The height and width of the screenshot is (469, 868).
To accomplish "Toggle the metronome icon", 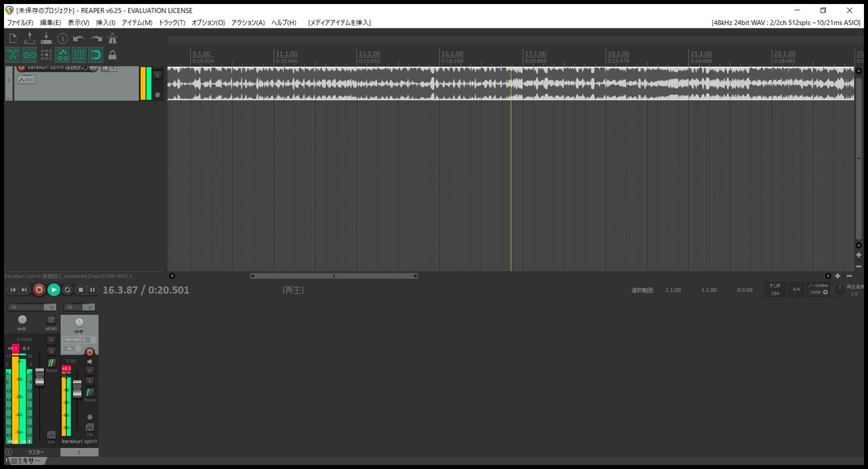I will click(x=113, y=39).
